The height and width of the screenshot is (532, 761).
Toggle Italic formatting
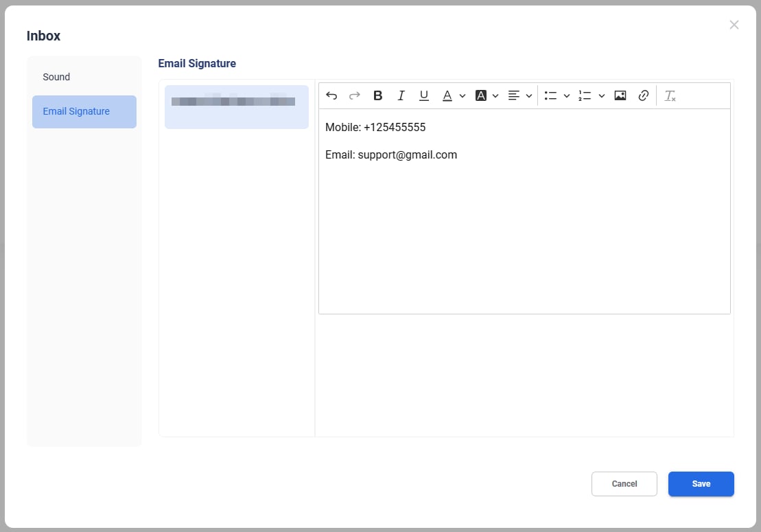(x=401, y=96)
